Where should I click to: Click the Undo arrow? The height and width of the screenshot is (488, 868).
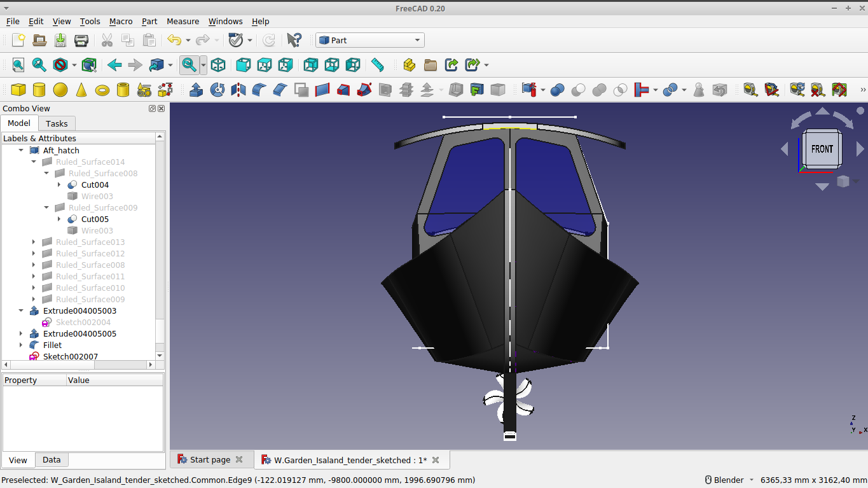coord(174,40)
